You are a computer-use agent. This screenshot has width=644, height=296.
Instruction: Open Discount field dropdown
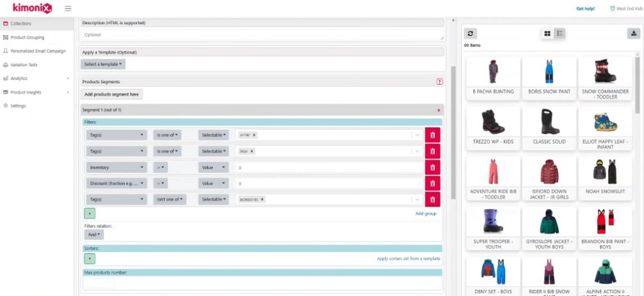click(x=117, y=183)
